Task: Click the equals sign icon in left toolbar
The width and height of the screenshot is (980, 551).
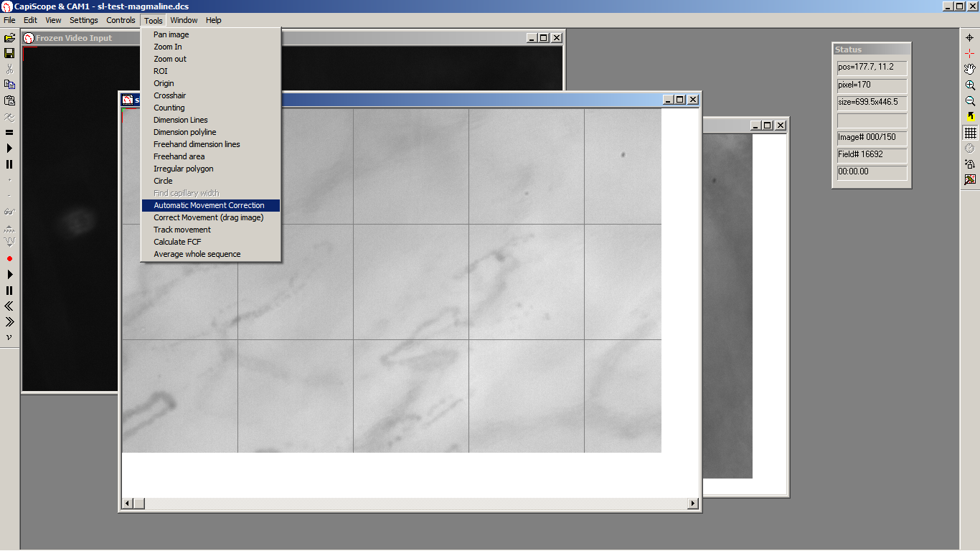Action: (x=9, y=132)
